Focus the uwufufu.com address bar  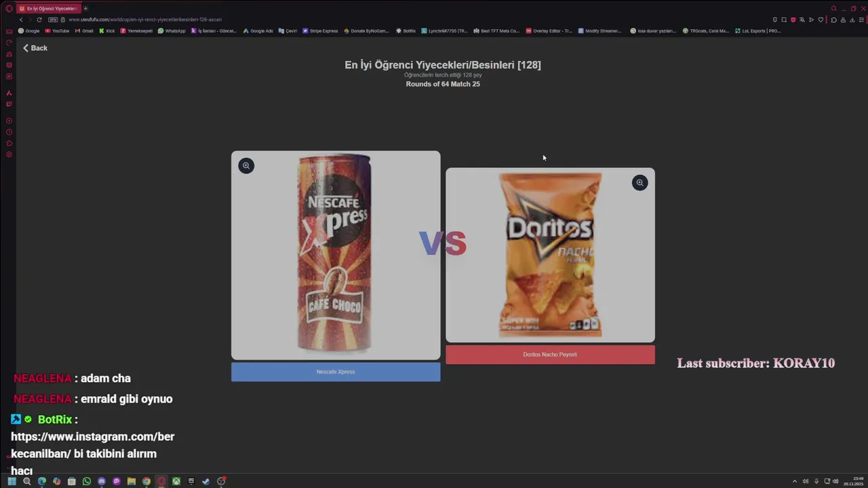(x=145, y=20)
